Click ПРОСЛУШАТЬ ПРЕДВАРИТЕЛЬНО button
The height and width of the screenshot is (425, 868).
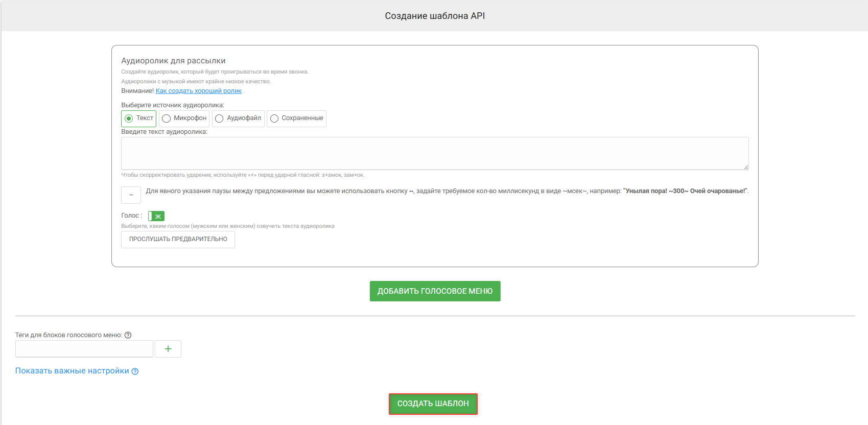pos(178,240)
